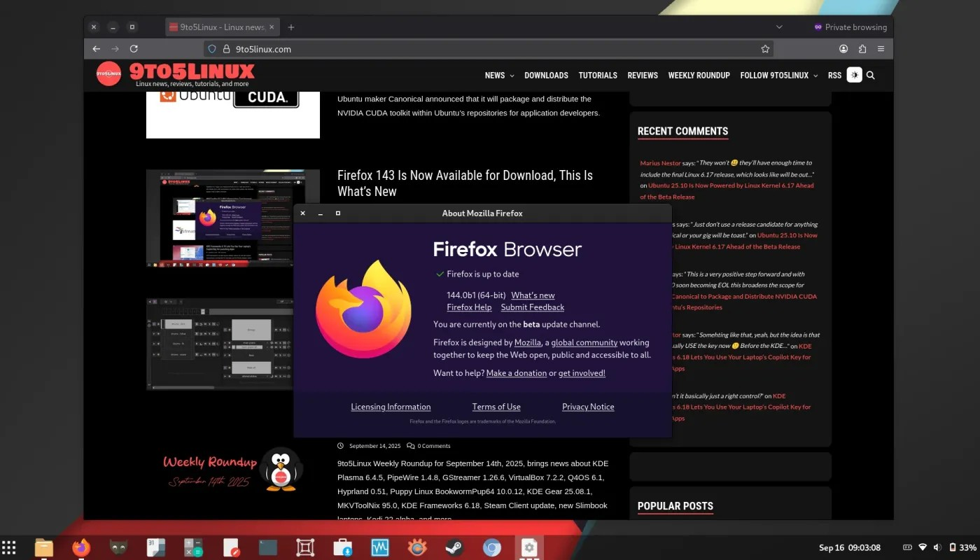Launch the terminal from the taskbar
Viewport: 980px width, 560px height.
click(267, 547)
